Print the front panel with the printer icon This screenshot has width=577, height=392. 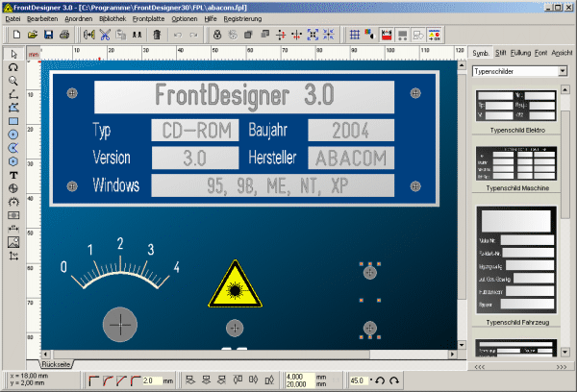tap(64, 35)
